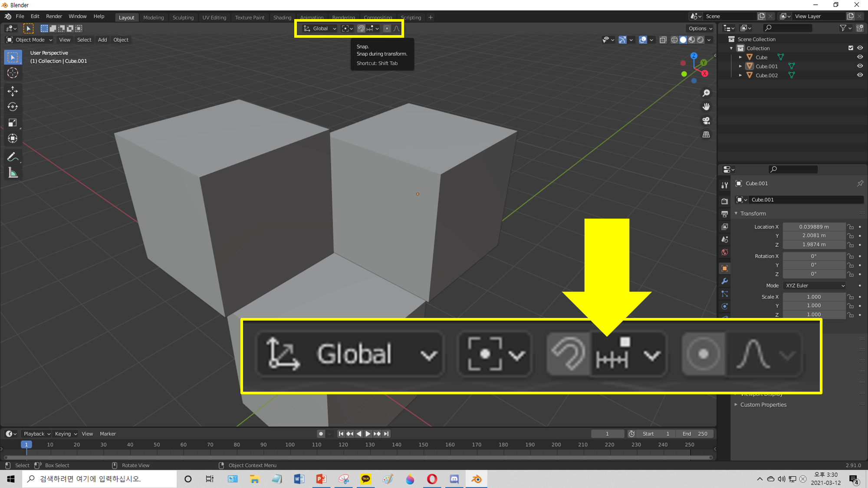Image resolution: width=868 pixels, height=488 pixels.
Task: Hide Cube.002 using its eye icon
Action: 860,75
